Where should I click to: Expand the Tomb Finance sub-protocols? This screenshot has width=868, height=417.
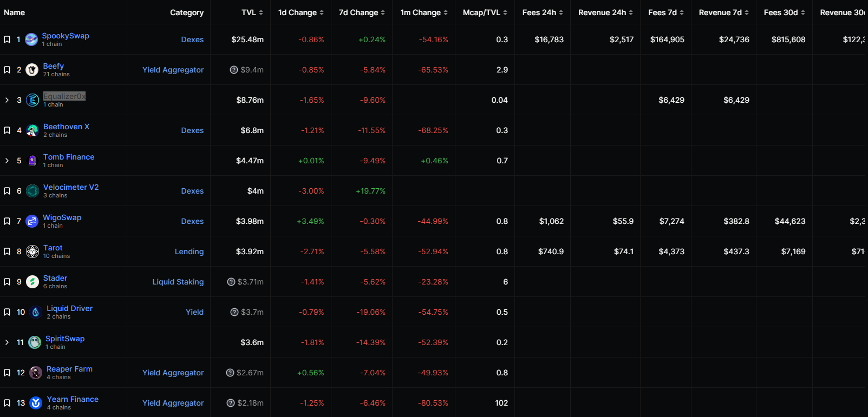(7, 161)
